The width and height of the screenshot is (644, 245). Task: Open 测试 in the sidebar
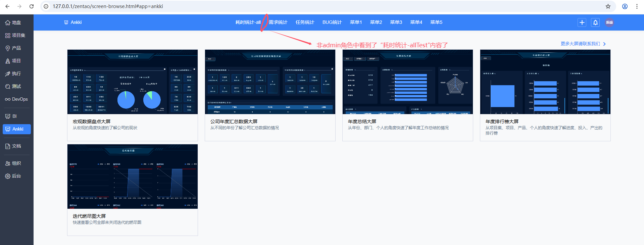coord(16,86)
